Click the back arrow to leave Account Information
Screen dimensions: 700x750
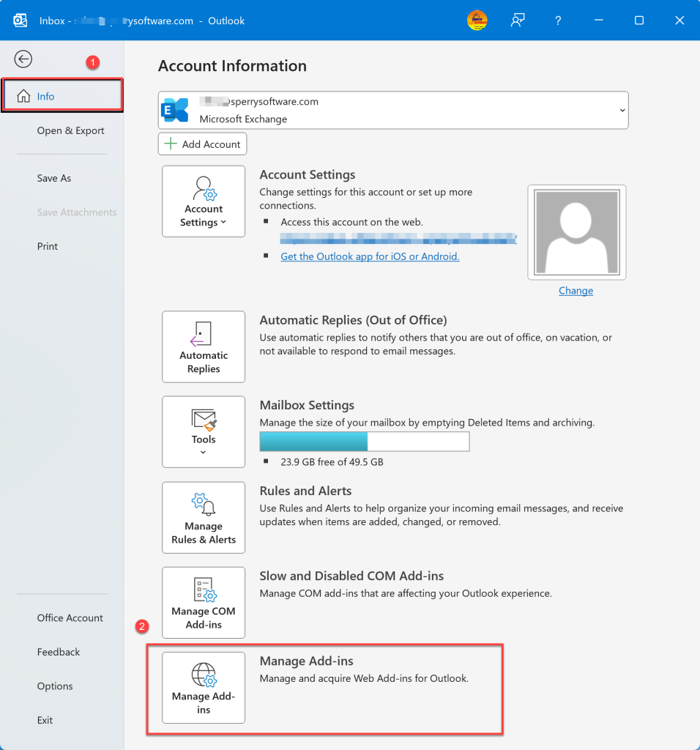click(23, 59)
